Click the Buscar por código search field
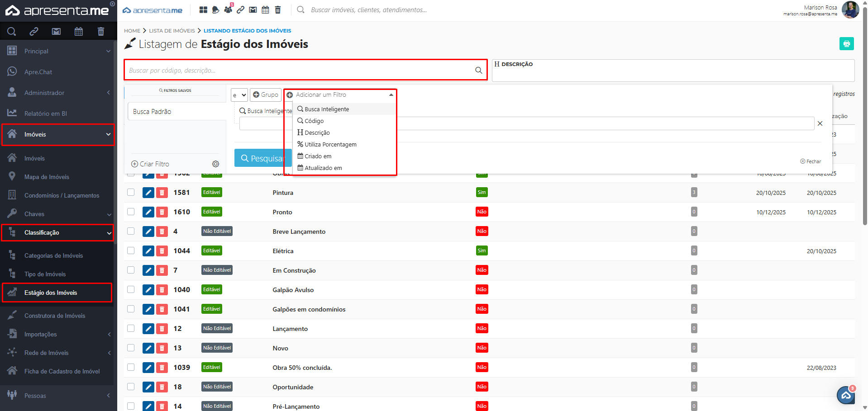The width and height of the screenshot is (868, 411). tap(299, 71)
